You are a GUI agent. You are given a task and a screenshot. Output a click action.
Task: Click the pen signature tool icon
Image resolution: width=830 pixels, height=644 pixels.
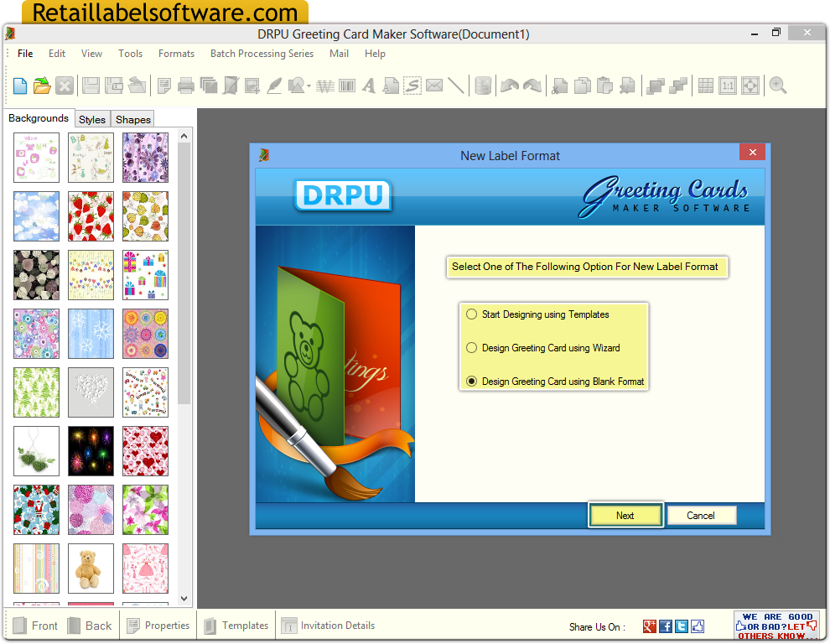point(274,86)
